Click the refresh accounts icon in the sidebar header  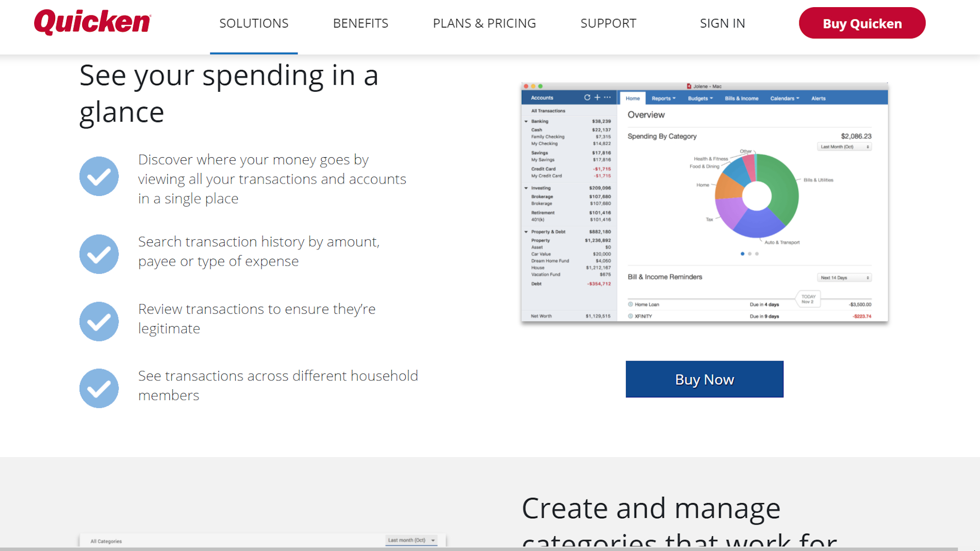pos(587,97)
